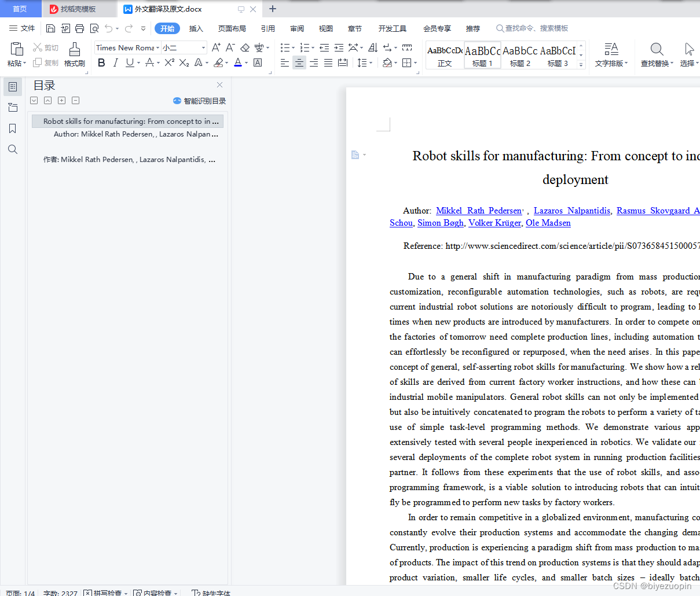Open the borders dropdown
Image resolution: width=700 pixels, height=596 pixels.
(416, 63)
